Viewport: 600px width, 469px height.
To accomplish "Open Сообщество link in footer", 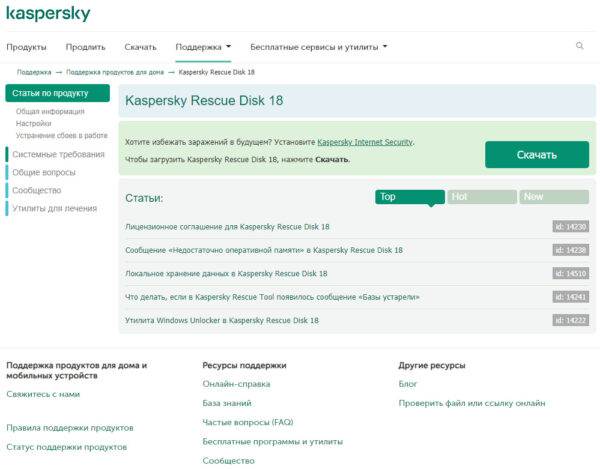I will (228, 461).
